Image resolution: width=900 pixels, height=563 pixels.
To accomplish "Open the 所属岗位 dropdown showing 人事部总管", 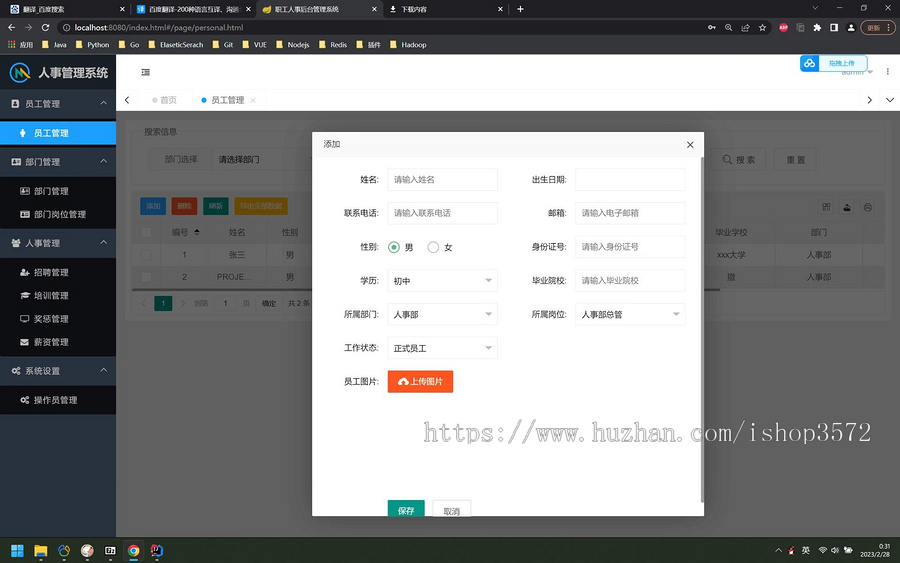I will coord(630,314).
